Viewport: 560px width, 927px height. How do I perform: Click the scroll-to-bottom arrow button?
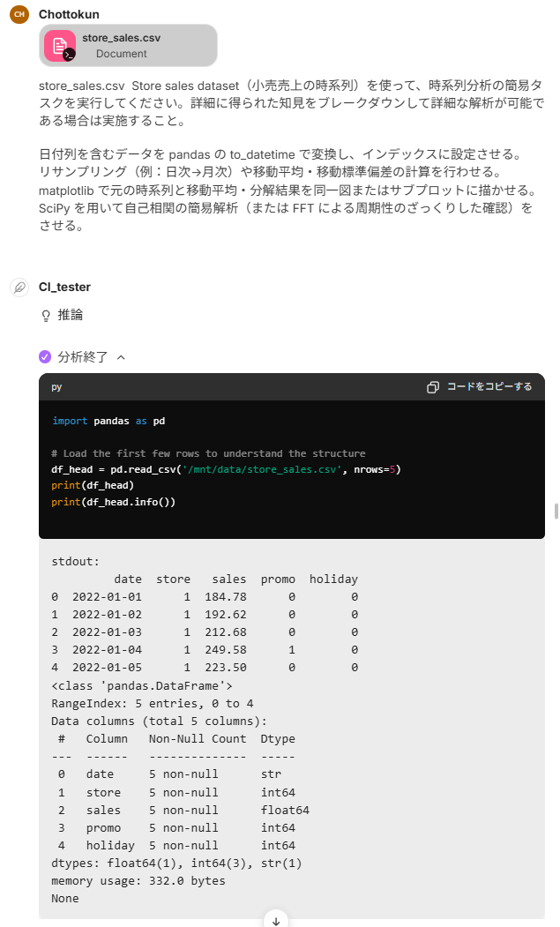coord(276,920)
